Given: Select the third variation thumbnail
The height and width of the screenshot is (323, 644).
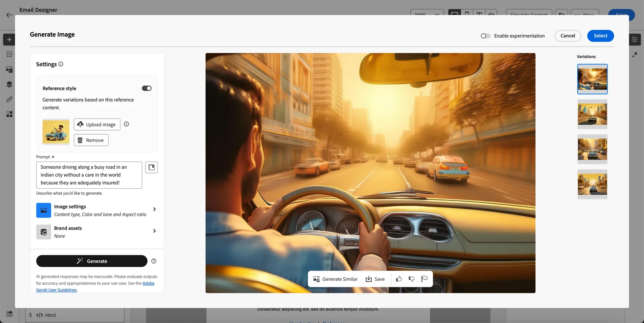Looking at the screenshot, I should pyautogui.click(x=592, y=149).
